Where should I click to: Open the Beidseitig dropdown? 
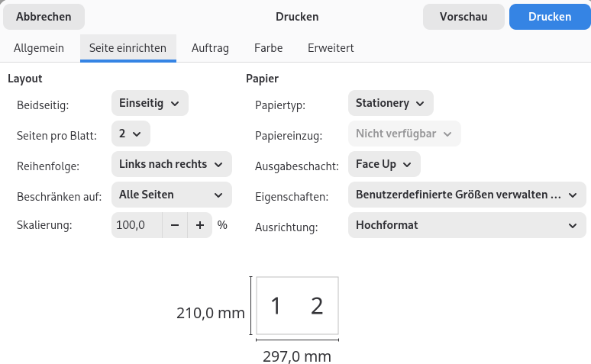(x=150, y=103)
